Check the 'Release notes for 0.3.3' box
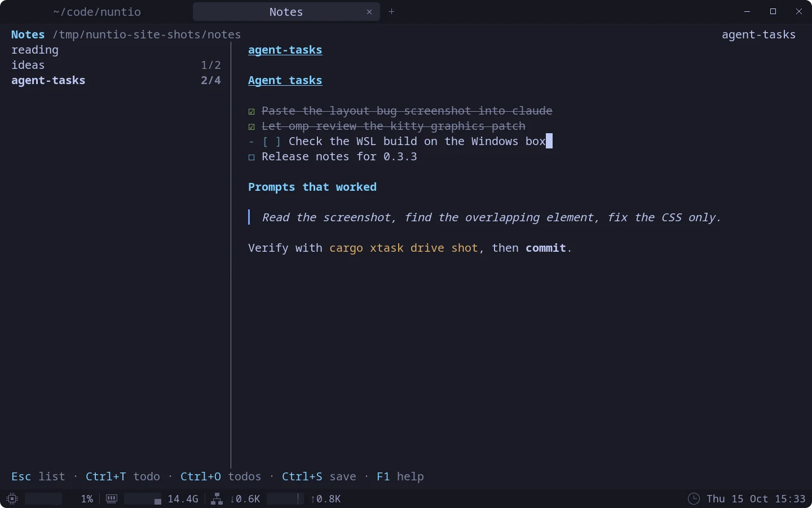 [251, 157]
